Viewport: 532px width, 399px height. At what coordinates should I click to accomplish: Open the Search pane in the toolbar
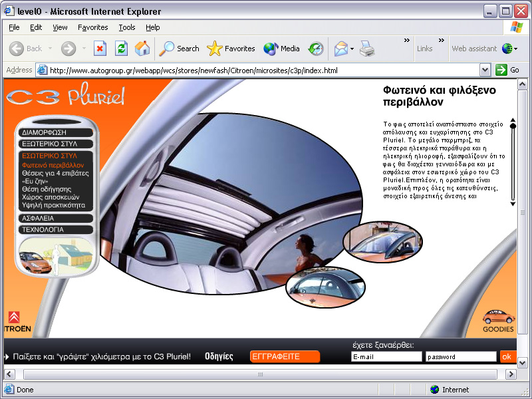click(x=179, y=49)
